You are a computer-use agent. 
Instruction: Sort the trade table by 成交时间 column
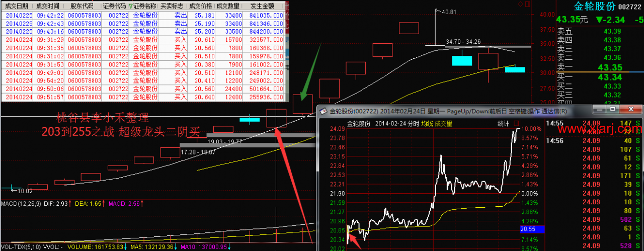(49, 6)
